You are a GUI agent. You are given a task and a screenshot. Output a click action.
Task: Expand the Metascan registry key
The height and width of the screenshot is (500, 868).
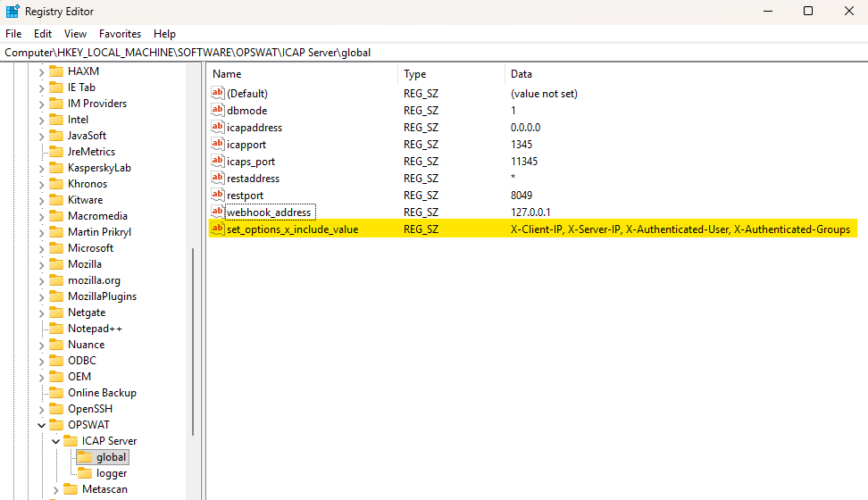(x=55, y=489)
